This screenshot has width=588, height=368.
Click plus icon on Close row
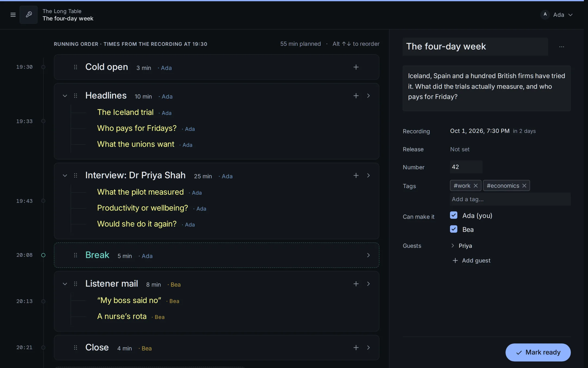pyautogui.click(x=356, y=348)
